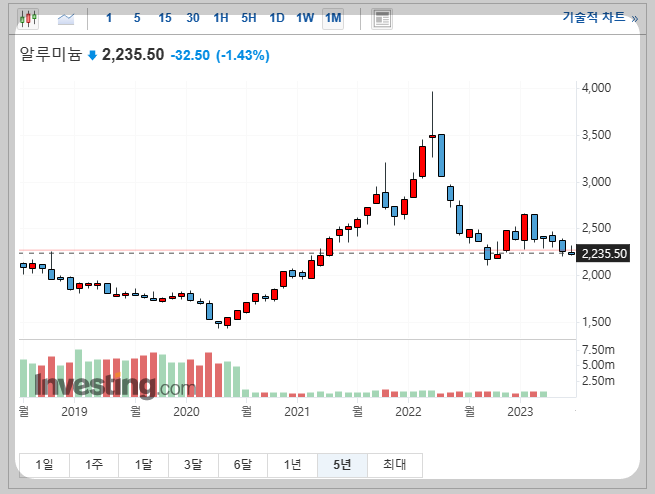Click the 3,000 price axis label
Image resolution: width=655 pixels, height=494 pixels.
596,182
